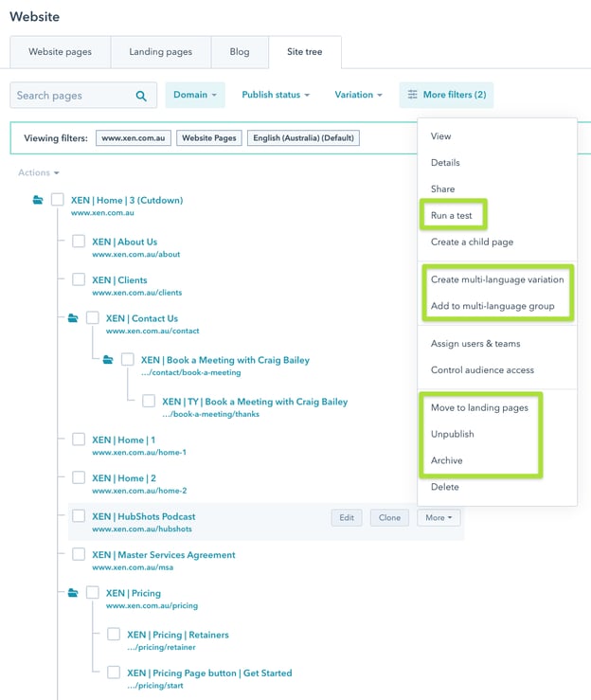Switch to the Landing pages tab
Screen dimensions: 591x700
pyautogui.click(x=160, y=51)
